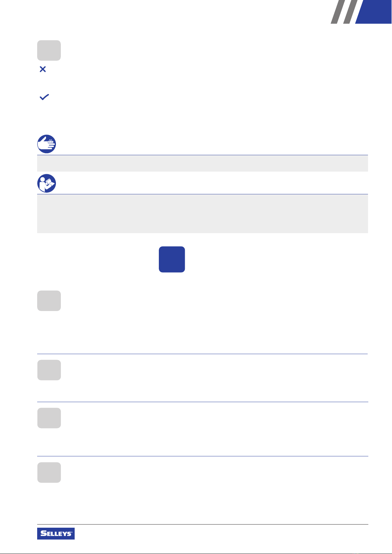Screen dimensions: 392x554
Task: Click the left gray diagonal stripe in corner
Action: coord(338,12)
